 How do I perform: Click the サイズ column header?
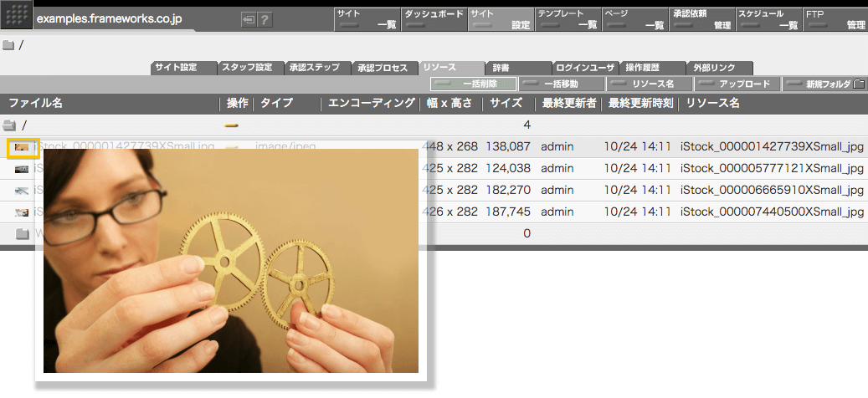coord(506,104)
